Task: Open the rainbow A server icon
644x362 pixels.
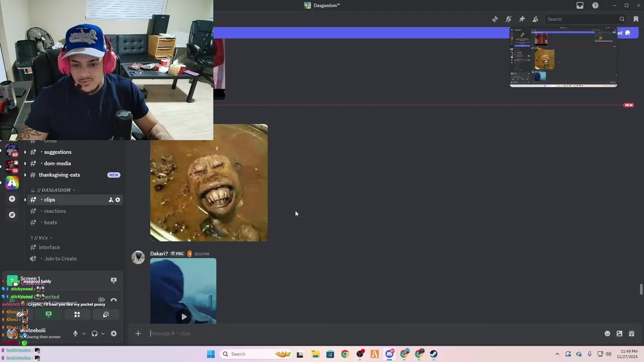Action: [12, 183]
